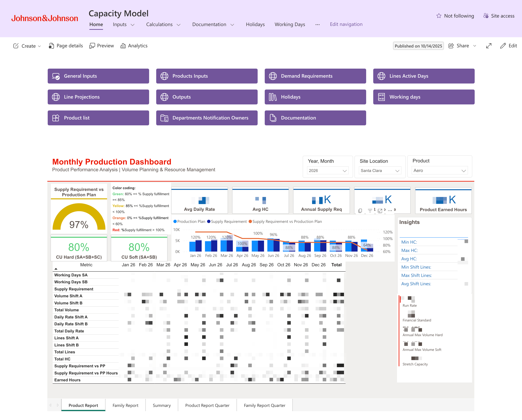Click the Avg Daily Rate KPI card
This screenshot has width=522, height=420.
[x=199, y=201]
